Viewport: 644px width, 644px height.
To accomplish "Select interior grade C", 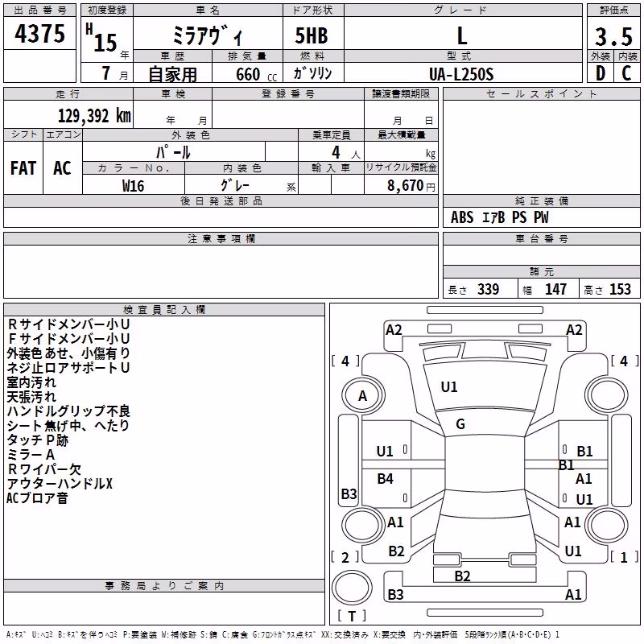I will tap(626, 73).
